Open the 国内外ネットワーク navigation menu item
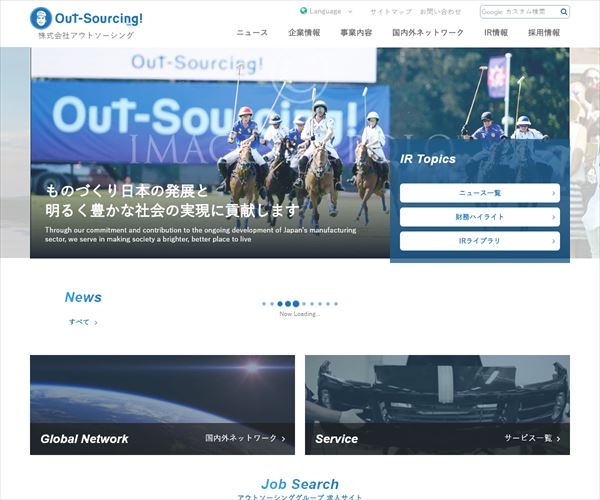Image resolution: width=600 pixels, height=500 pixels. 428,33
